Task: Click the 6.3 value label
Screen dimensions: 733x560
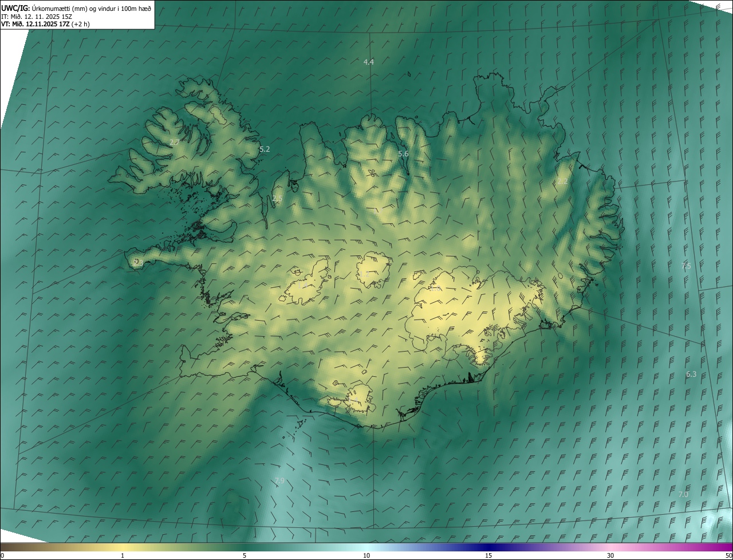Action: click(x=691, y=374)
